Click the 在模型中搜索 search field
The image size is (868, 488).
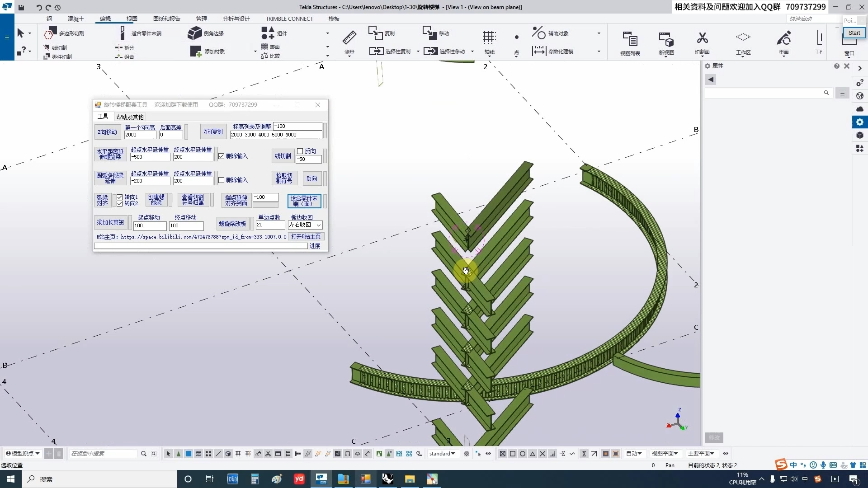pos(103,453)
